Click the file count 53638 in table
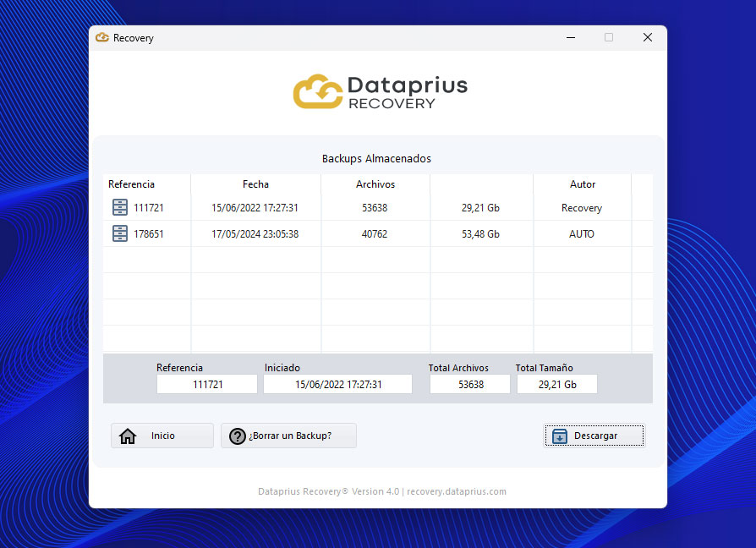Image resolution: width=756 pixels, height=548 pixels. tap(375, 208)
